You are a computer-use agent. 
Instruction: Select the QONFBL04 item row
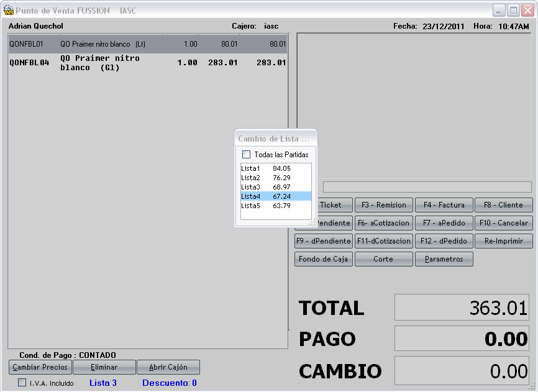click(x=148, y=63)
